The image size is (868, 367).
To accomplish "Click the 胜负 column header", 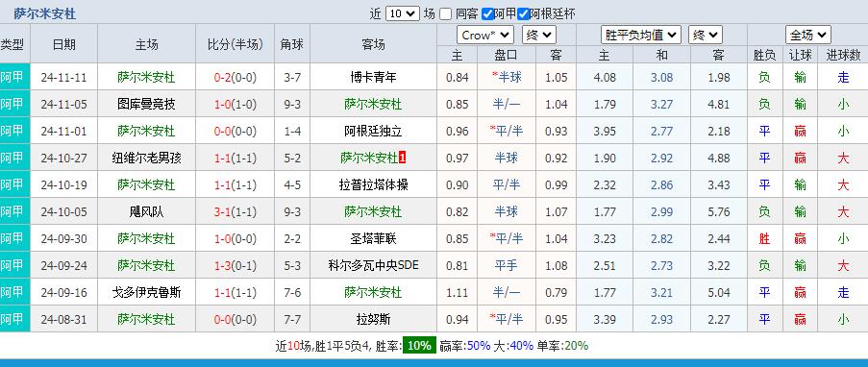I will tap(764, 55).
